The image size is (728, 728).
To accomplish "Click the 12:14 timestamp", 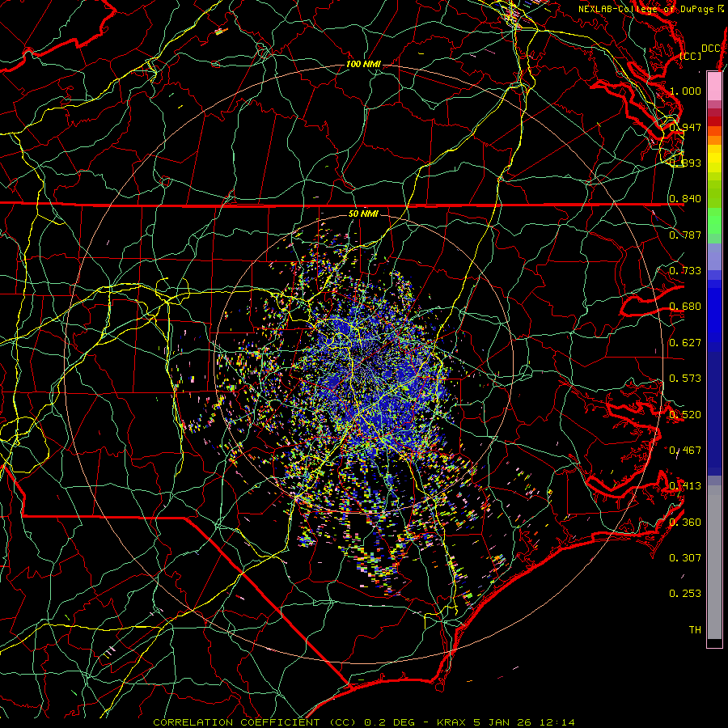I will point(557,722).
